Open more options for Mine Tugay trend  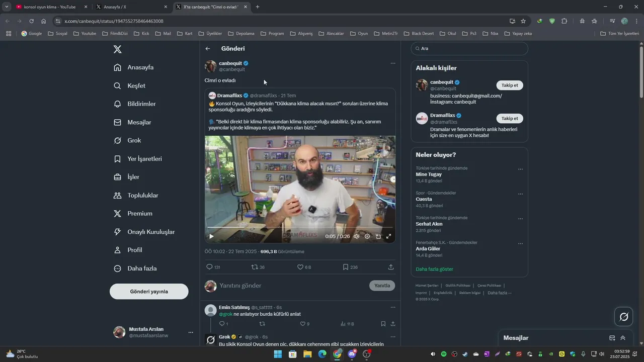[x=520, y=169]
